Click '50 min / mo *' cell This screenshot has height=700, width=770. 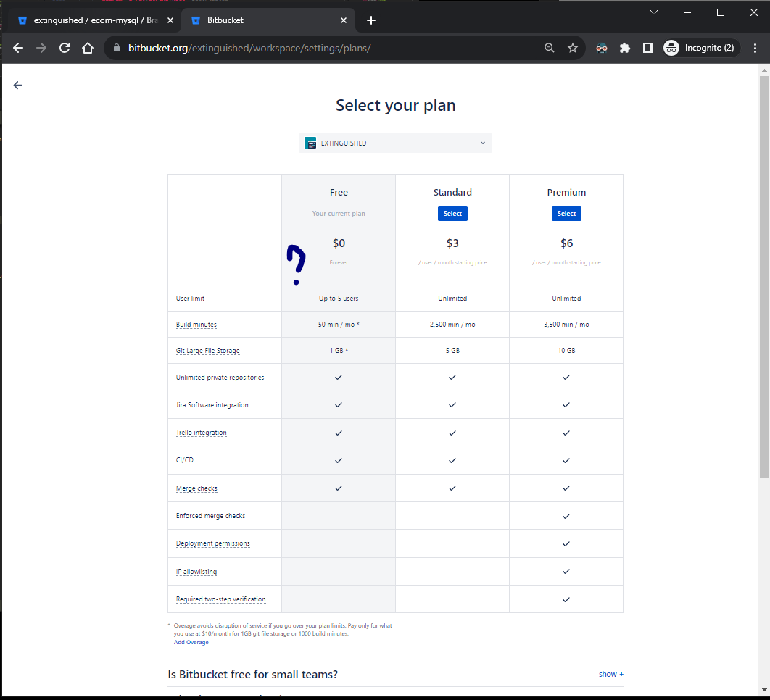(x=339, y=325)
